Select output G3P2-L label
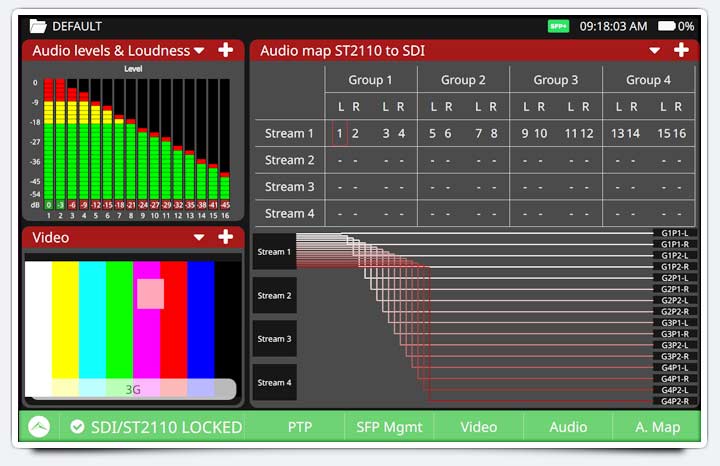Screen dimensions: 720x466 pos(675,345)
